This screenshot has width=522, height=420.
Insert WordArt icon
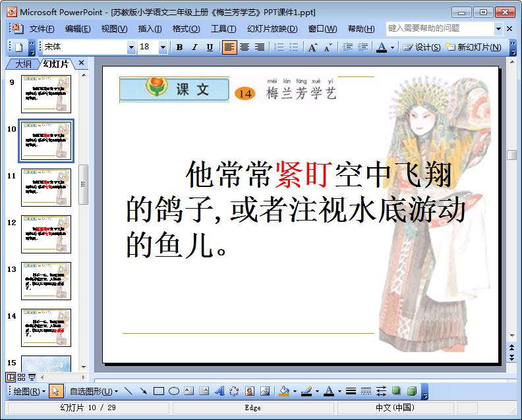coord(219,391)
